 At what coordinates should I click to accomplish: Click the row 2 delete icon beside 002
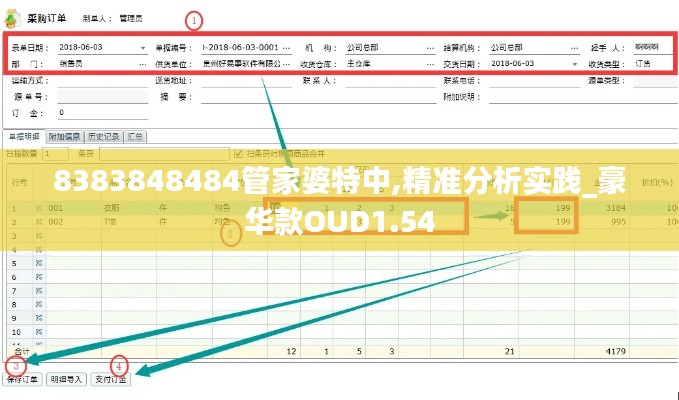(39, 222)
